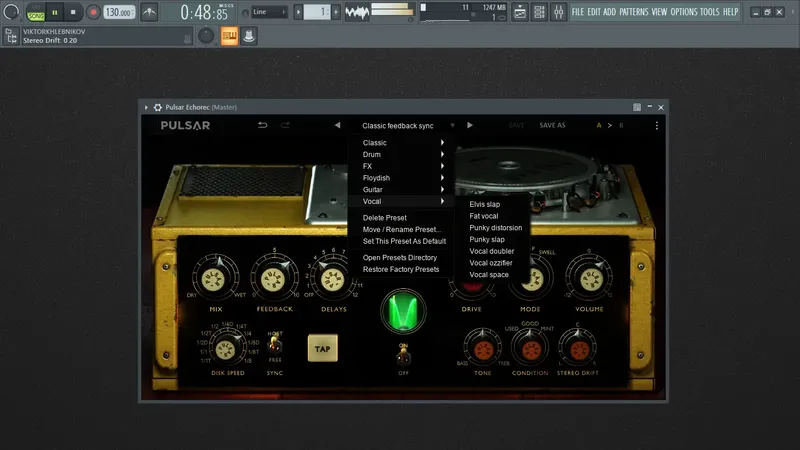Open the ADD menu
This screenshot has width=800, height=450.
pyautogui.click(x=610, y=12)
